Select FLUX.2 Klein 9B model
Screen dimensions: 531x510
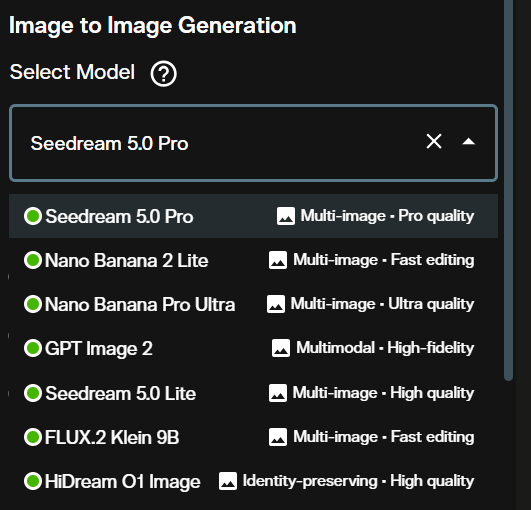(x=253, y=437)
